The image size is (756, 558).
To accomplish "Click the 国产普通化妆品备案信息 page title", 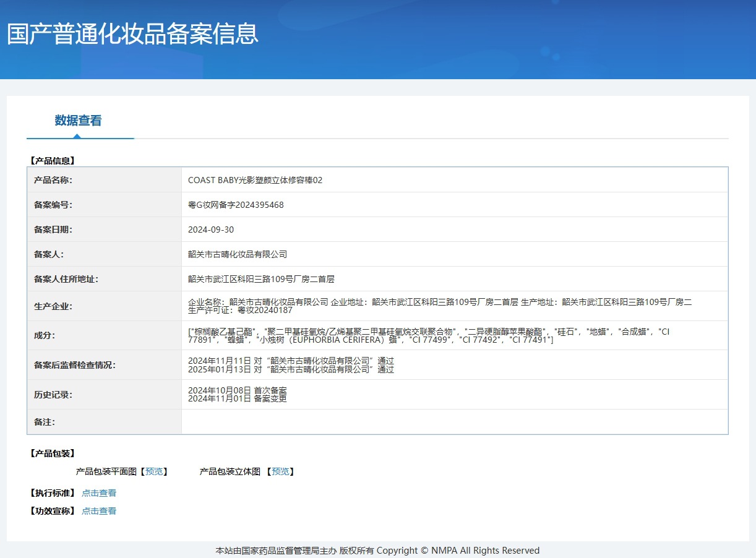I will (x=132, y=34).
